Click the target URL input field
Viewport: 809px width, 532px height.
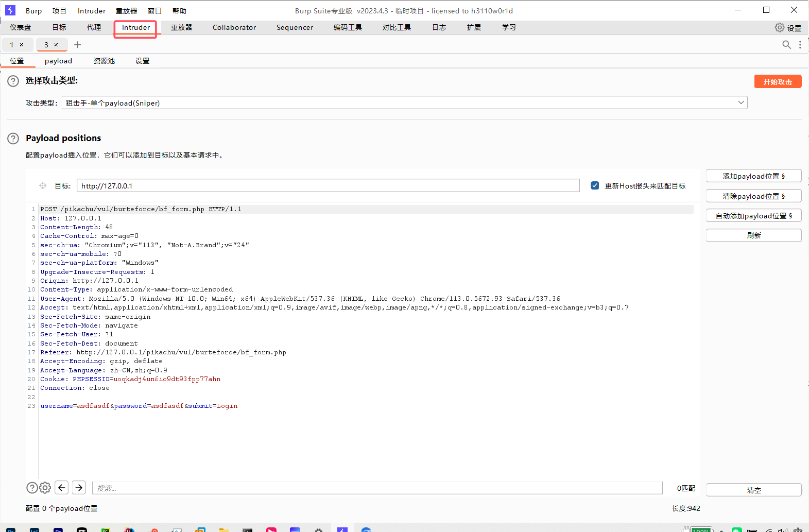pos(328,185)
